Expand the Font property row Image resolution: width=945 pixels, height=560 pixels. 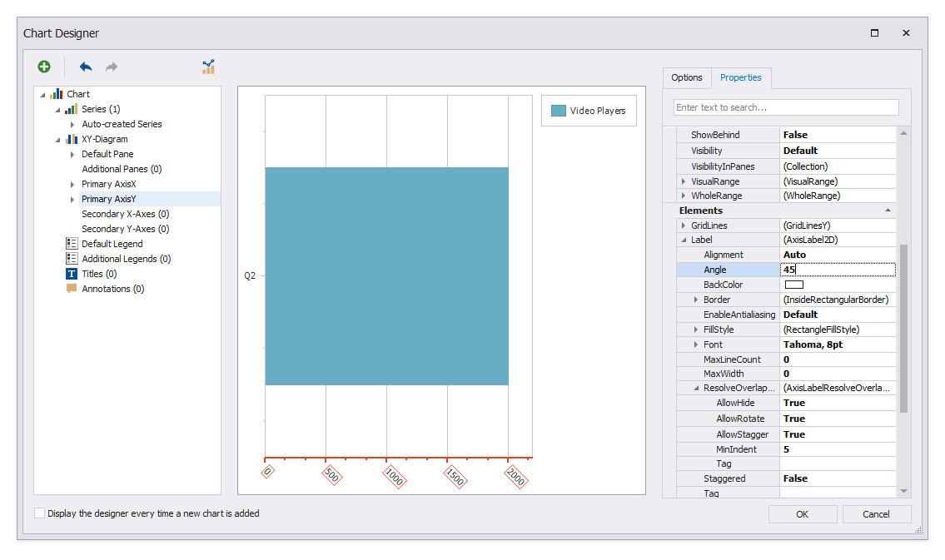[x=696, y=344]
